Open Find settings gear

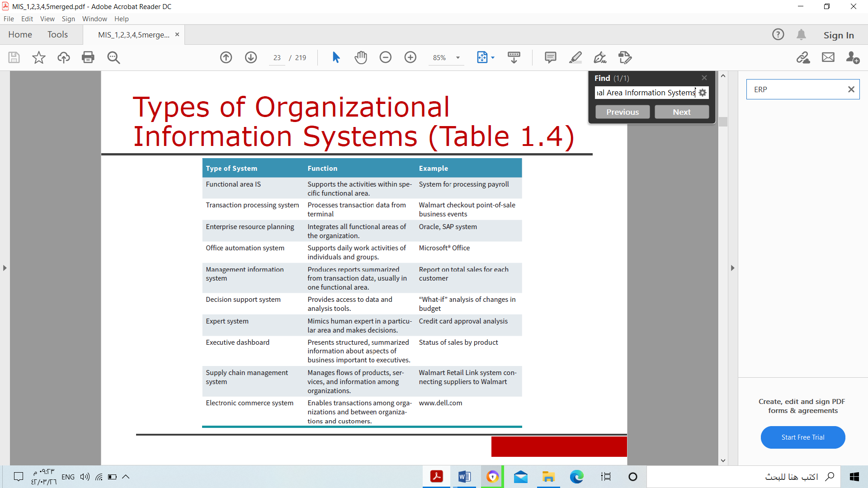[703, 93]
